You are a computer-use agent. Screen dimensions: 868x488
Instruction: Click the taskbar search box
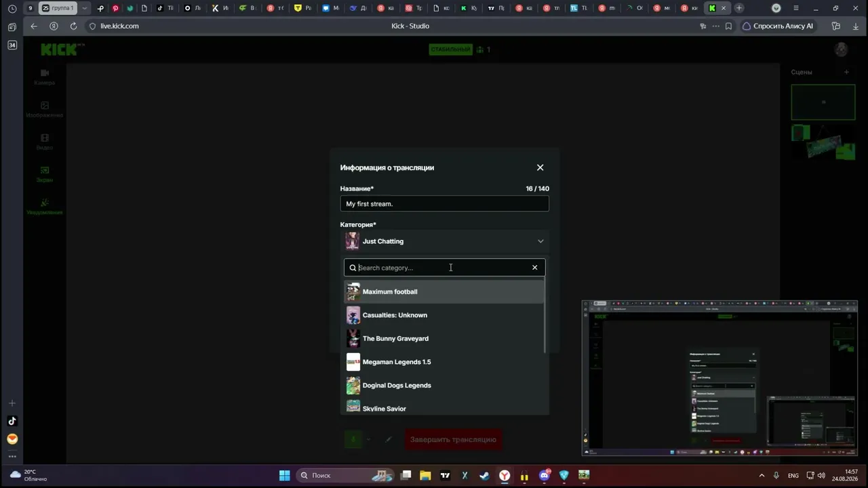pos(346,475)
